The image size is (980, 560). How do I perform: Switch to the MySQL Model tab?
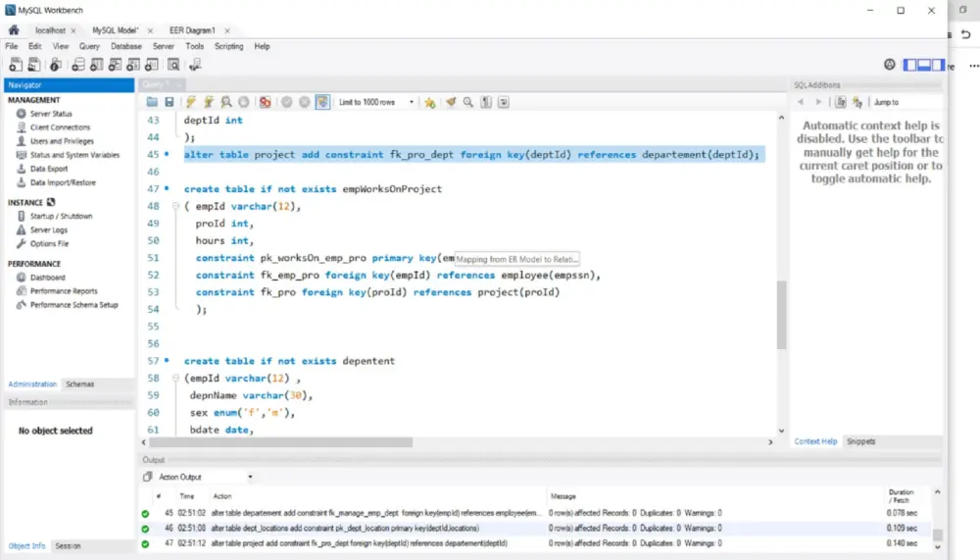[x=115, y=30]
